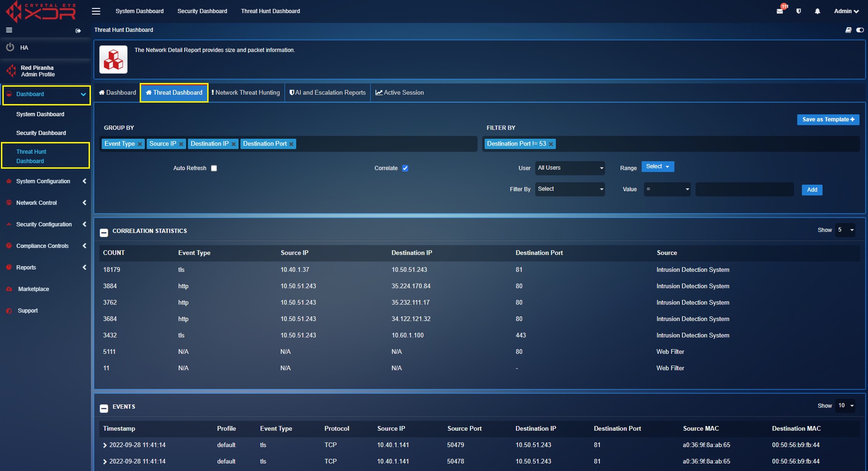Viewport: 868px width, 471px height.
Task: Open the Active Session tab
Action: (400, 93)
